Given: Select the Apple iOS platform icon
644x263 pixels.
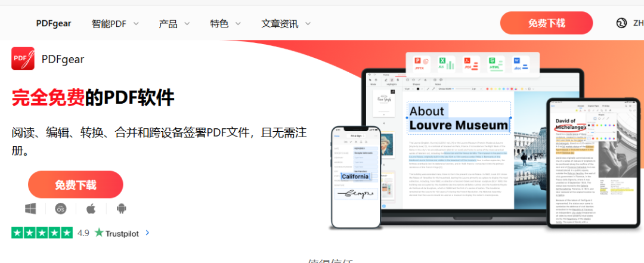Looking at the screenshot, I should coord(91,209).
